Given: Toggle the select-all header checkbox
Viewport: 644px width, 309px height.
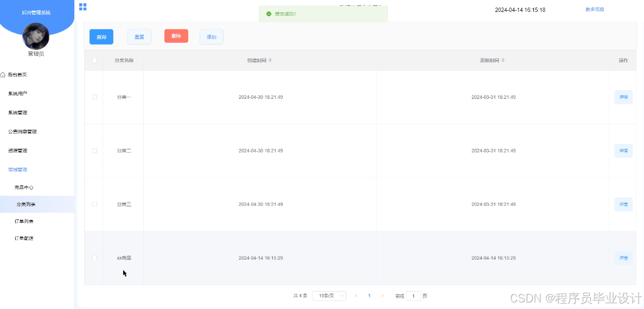Looking at the screenshot, I should pos(95,60).
